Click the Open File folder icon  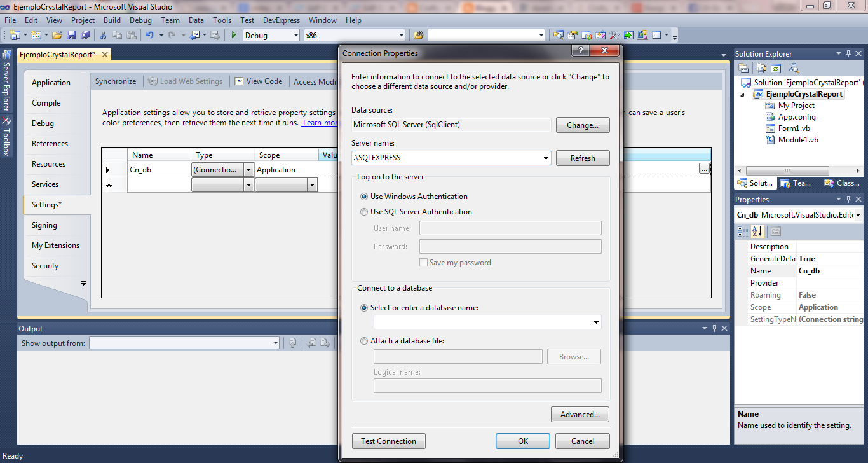tap(57, 35)
